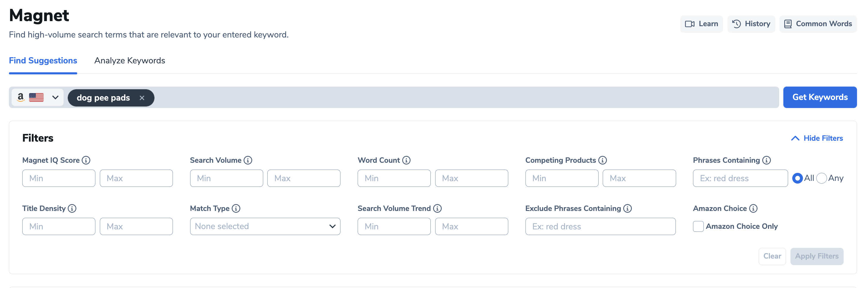Open the Match Type dropdown
The height and width of the screenshot is (288, 868).
265,226
